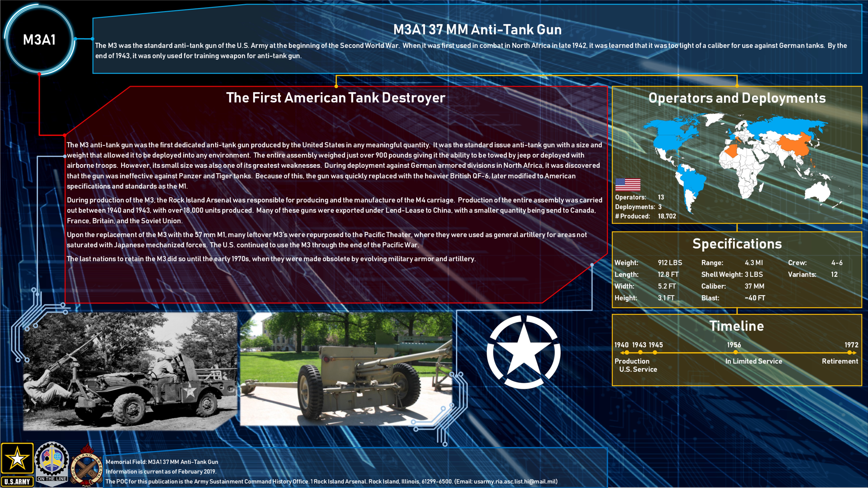The height and width of the screenshot is (488, 868).
Task: Click the Rock Island Arsenal crest
Action: [87, 465]
